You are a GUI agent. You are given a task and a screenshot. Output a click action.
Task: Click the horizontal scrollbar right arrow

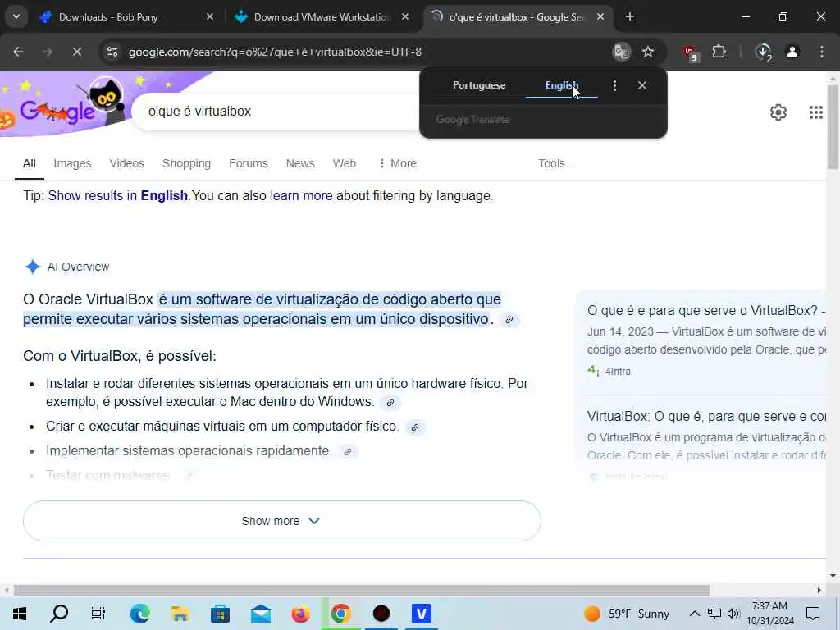(819, 591)
